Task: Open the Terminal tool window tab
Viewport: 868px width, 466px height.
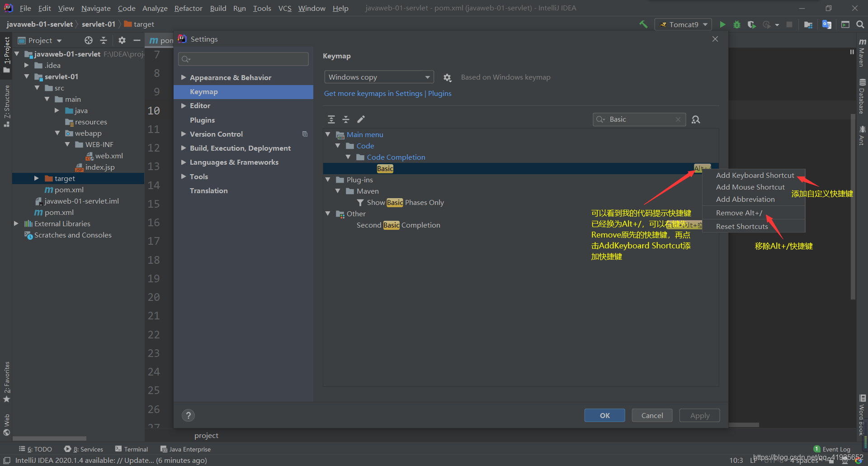Action: point(132,449)
